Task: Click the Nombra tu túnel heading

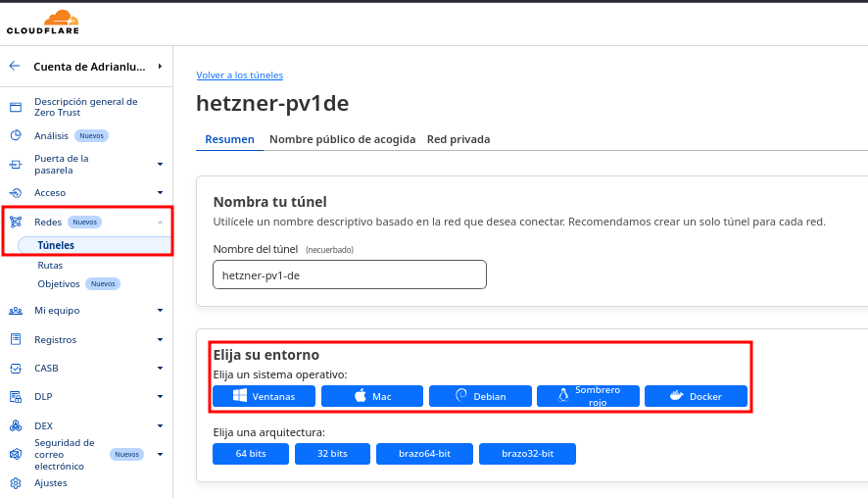Action: [x=270, y=202]
